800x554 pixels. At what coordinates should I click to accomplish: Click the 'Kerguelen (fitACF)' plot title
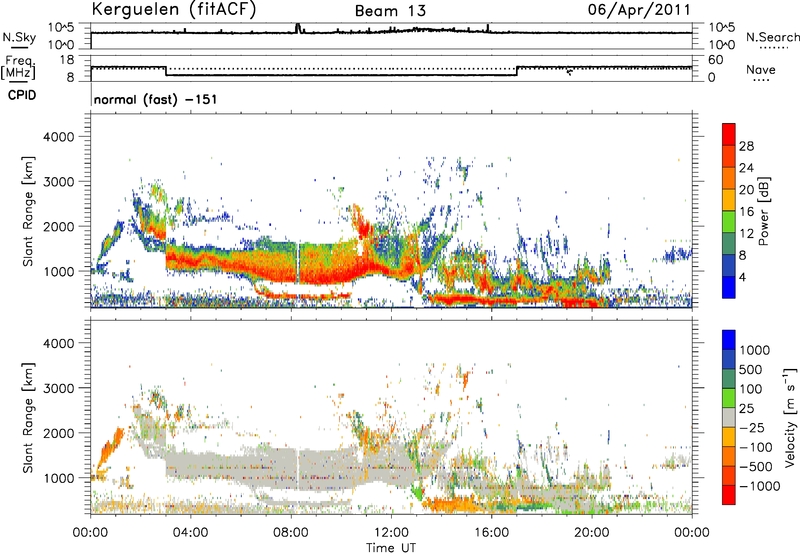coord(173,10)
